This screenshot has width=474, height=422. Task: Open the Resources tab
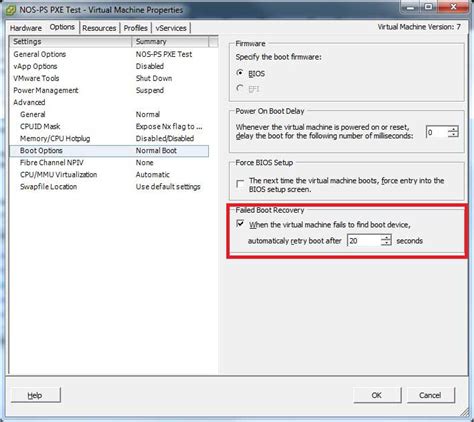[99, 28]
